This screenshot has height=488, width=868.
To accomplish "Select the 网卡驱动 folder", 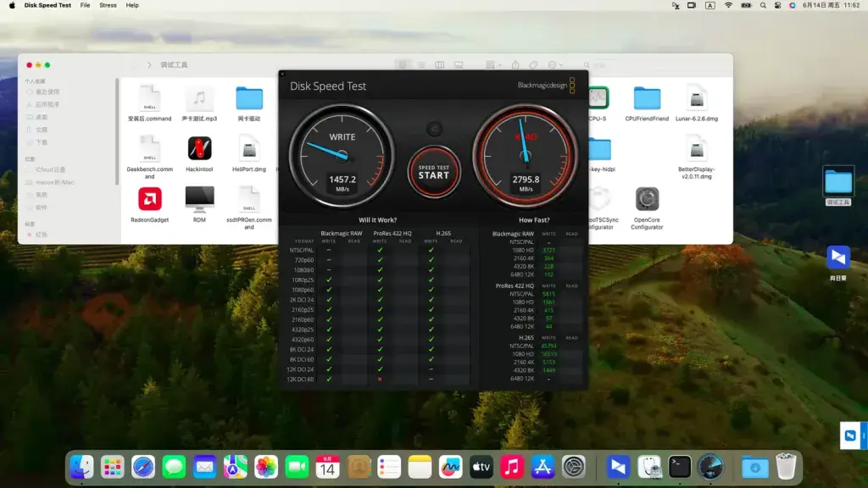I will (249, 103).
